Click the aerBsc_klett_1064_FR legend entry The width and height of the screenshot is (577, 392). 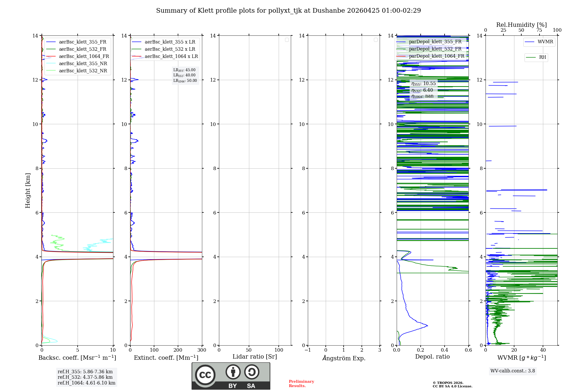84,56
